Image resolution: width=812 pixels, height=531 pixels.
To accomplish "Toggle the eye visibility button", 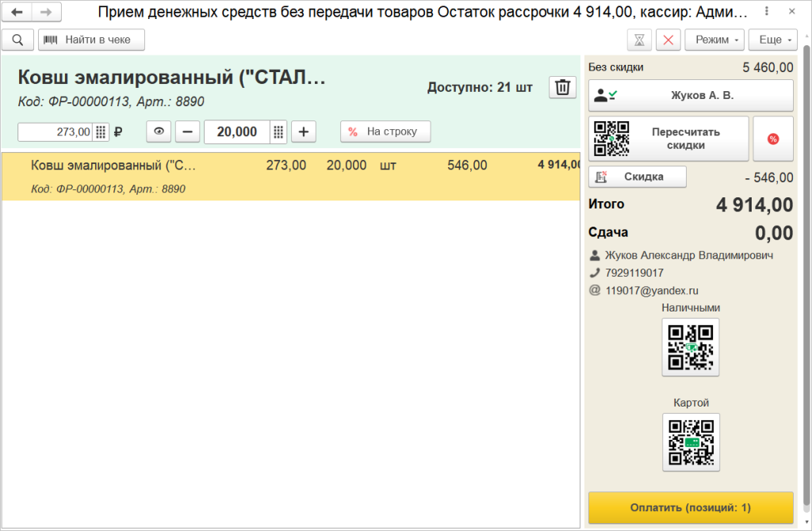I will pos(159,132).
